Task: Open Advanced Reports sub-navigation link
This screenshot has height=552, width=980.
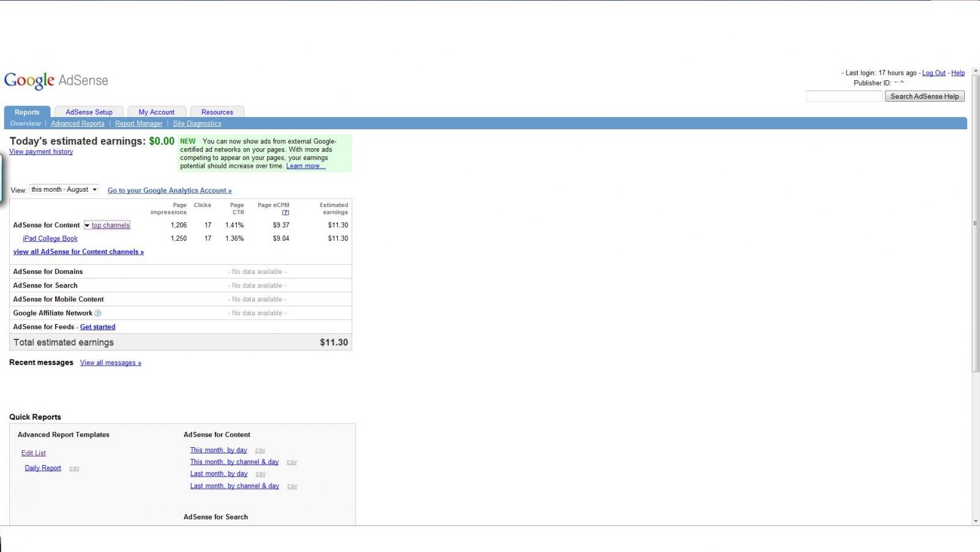Action: pos(78,124)
